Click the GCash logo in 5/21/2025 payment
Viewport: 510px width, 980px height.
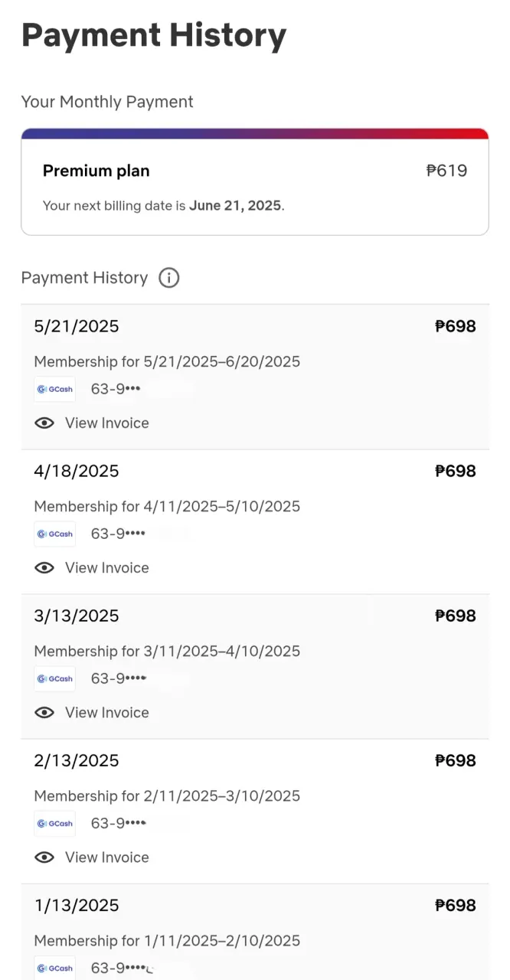pyautogui.click(x=55, y=389)
